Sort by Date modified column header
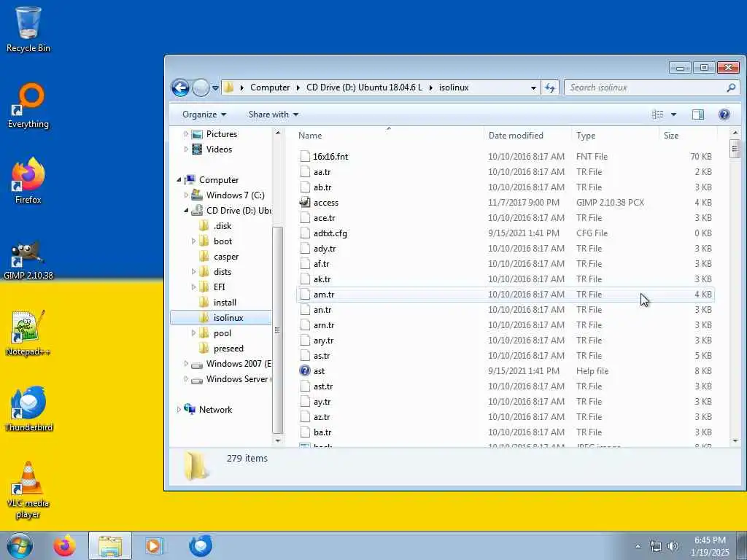 coord(528,135)
